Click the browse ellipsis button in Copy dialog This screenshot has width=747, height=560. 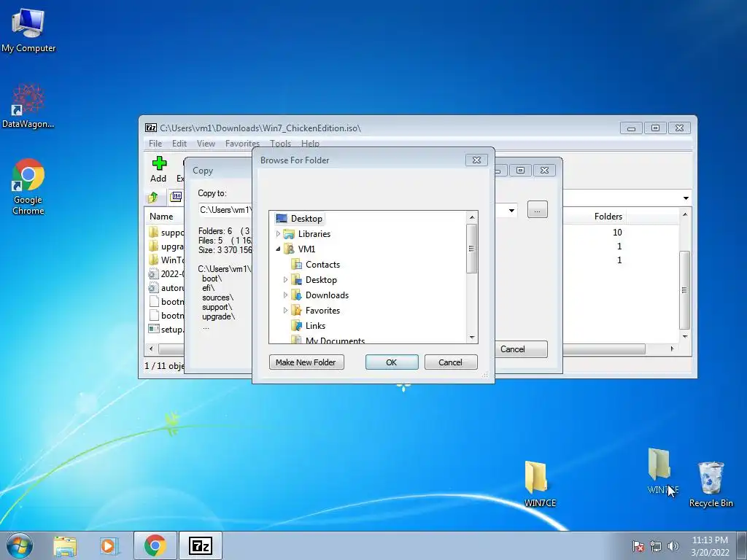pyautogui.click(x=538, y=209)
